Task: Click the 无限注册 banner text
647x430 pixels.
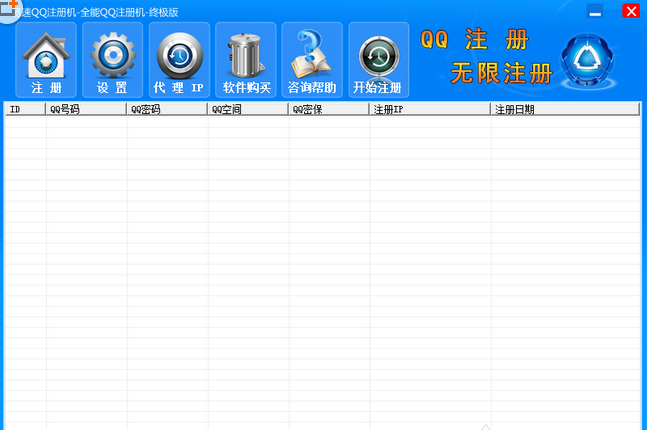Action: (x=502, y=73)
